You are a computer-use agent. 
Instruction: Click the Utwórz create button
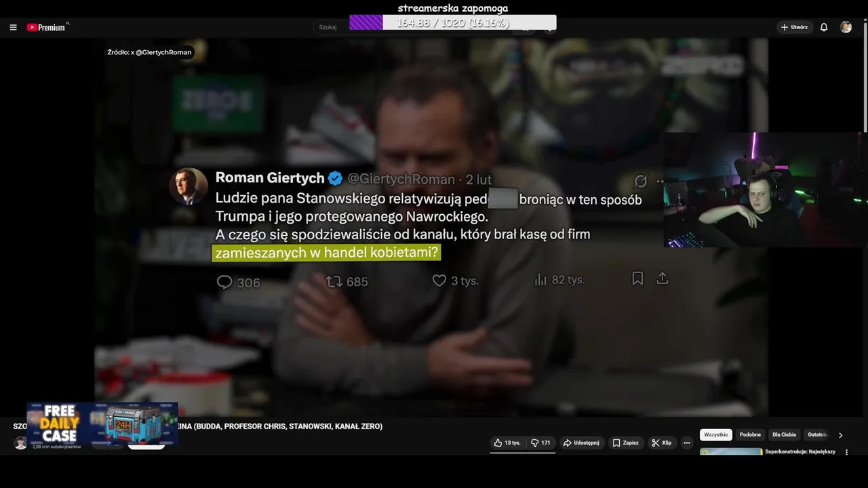[x=795, y=27]
